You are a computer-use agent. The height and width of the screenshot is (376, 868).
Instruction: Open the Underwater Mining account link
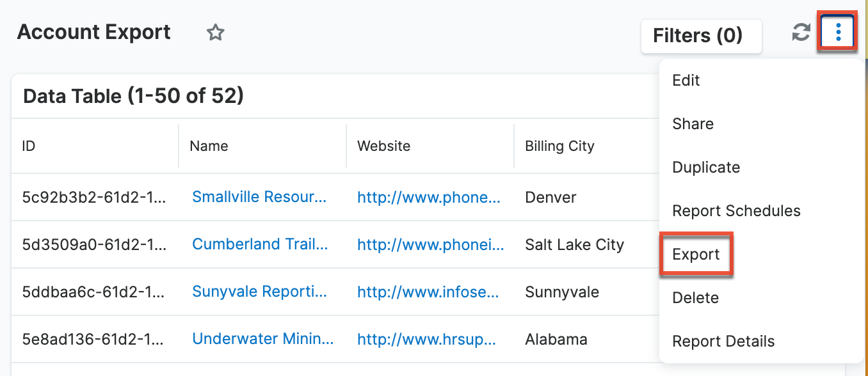click(262, 339)
